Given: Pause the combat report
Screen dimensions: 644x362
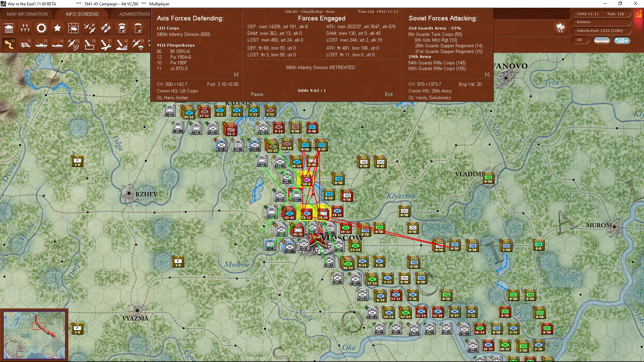Looking at the screenshot, I should (257, 95).
